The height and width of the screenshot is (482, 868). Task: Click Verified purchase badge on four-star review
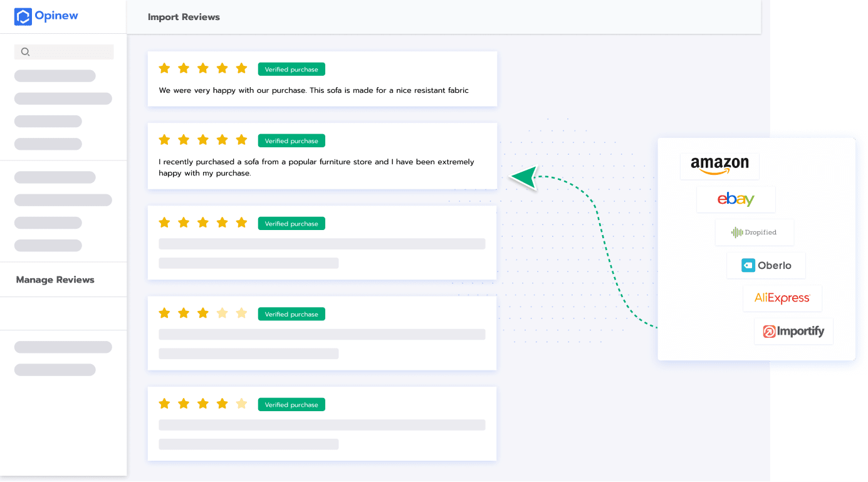point(291,405)
